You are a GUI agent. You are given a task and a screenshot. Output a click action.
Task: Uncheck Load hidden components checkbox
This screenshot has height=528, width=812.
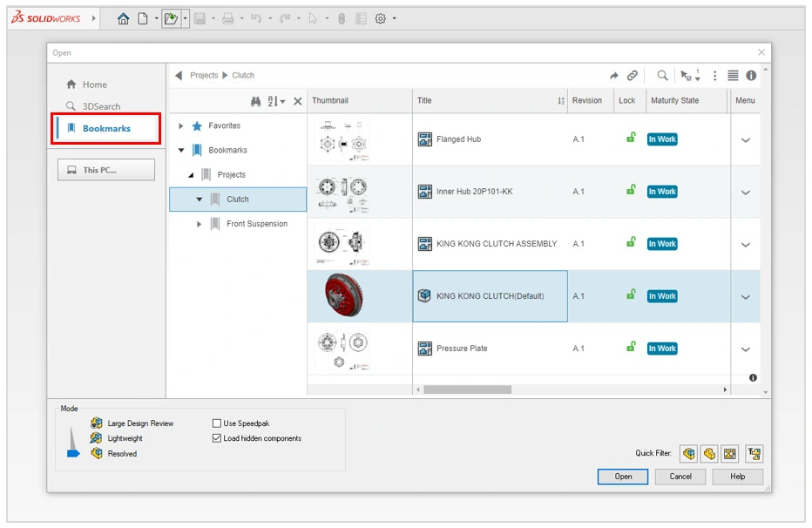(217, 438)
